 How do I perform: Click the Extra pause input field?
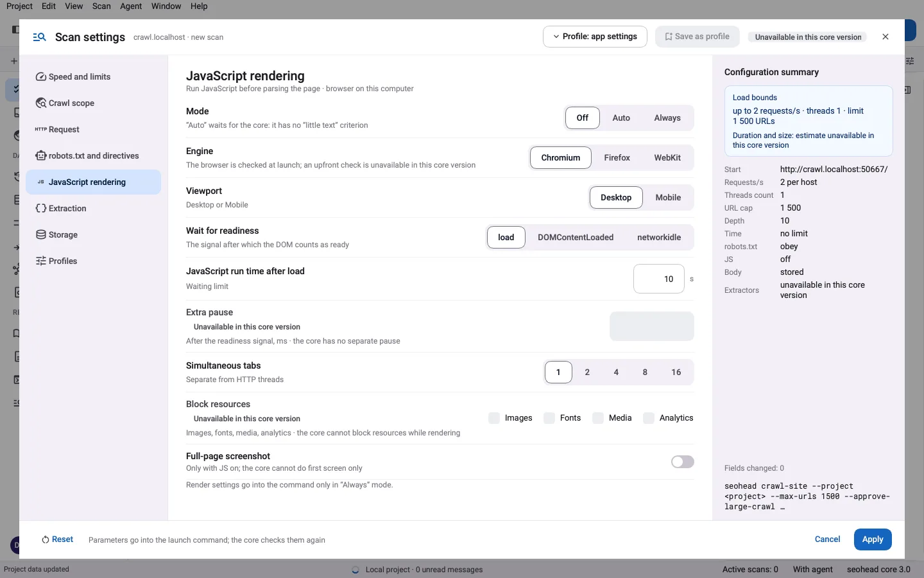(652, 327)
